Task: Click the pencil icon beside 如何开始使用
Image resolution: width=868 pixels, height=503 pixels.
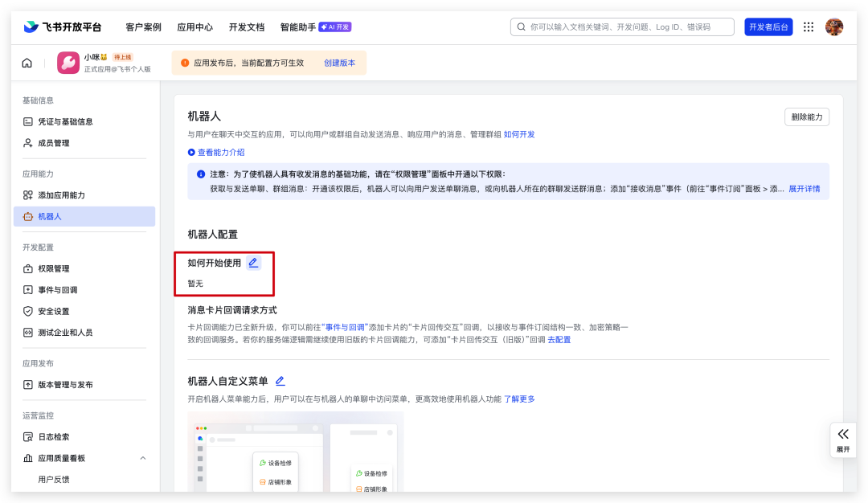Action: [253, 263]
